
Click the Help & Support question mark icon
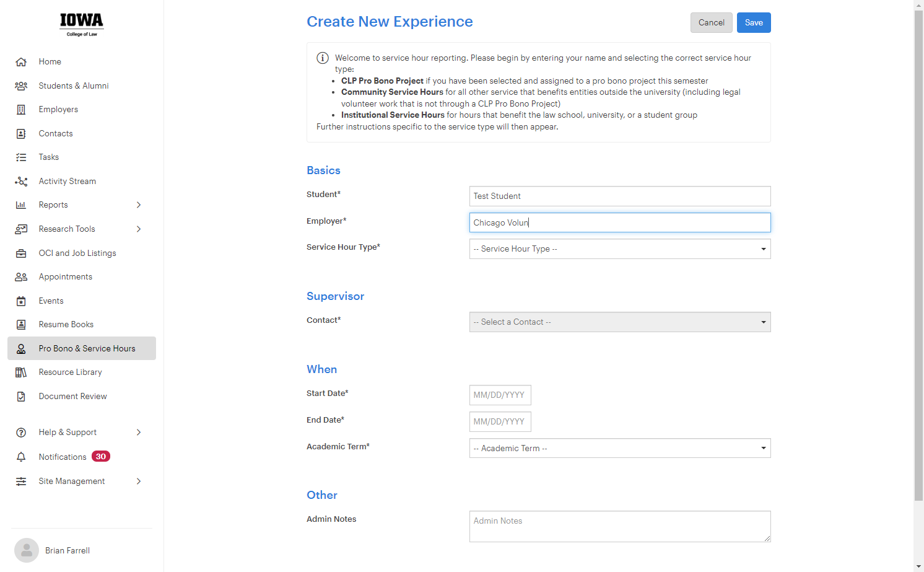pos(21,433)
